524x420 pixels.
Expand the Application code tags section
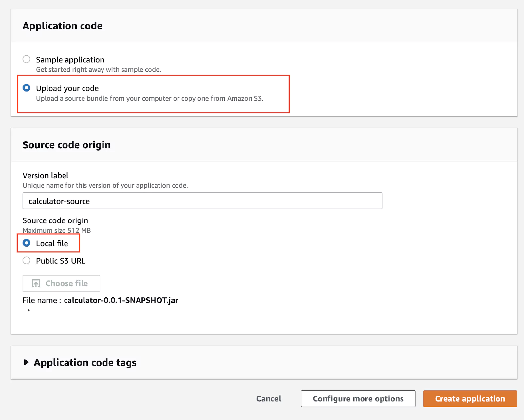(x=26, y=362)
